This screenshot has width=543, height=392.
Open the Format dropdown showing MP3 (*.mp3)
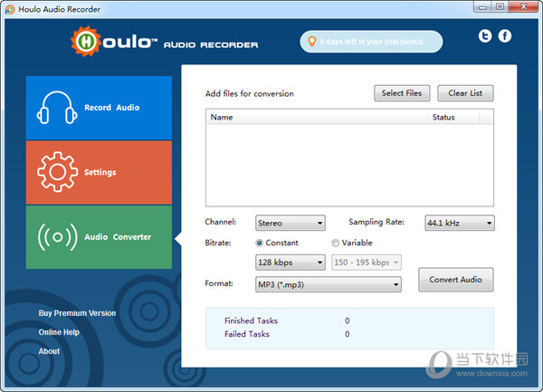click(x=329, y=284)
